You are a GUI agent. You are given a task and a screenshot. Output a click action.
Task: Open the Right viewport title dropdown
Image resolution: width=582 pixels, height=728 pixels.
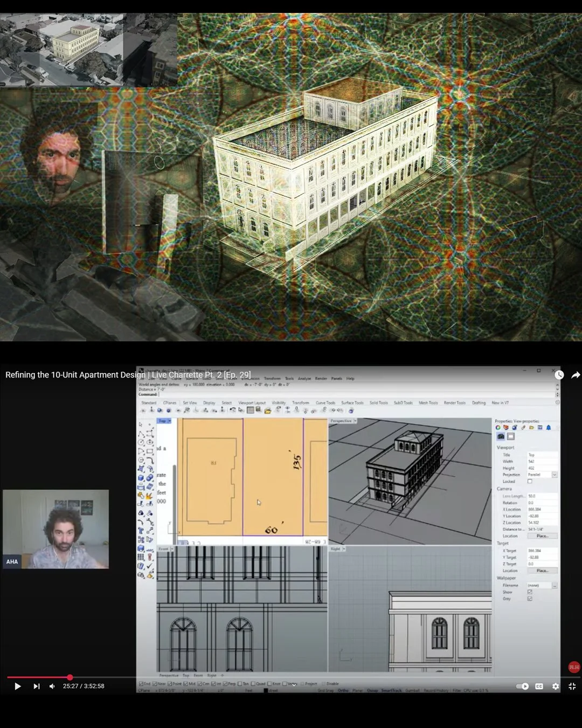coord(344,549)
